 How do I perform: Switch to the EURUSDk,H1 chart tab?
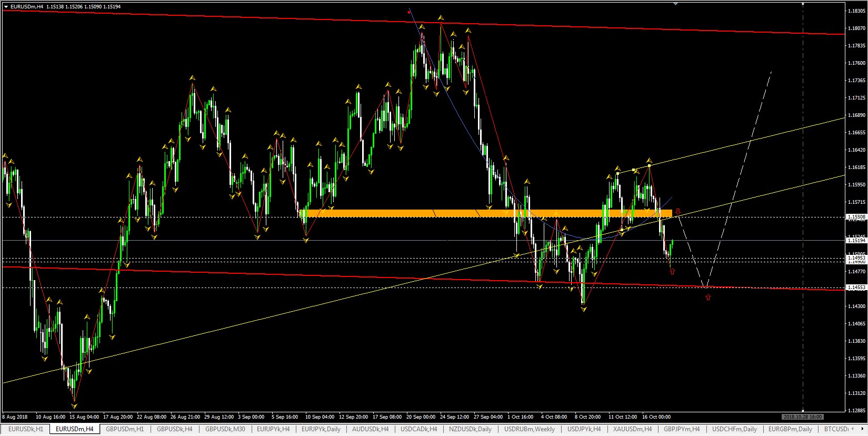coord(25,429)
